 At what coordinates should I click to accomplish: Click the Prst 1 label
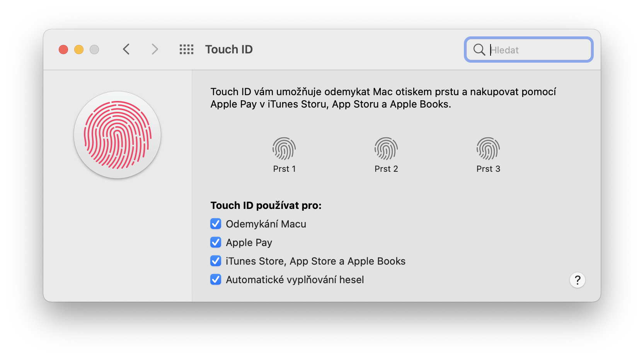point(284,169)
